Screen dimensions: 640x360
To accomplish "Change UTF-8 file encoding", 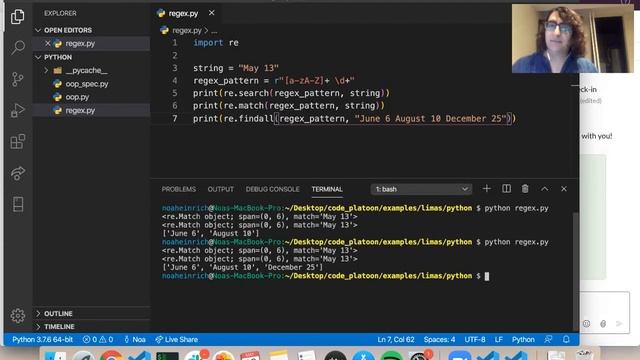I will coord(475,340).
